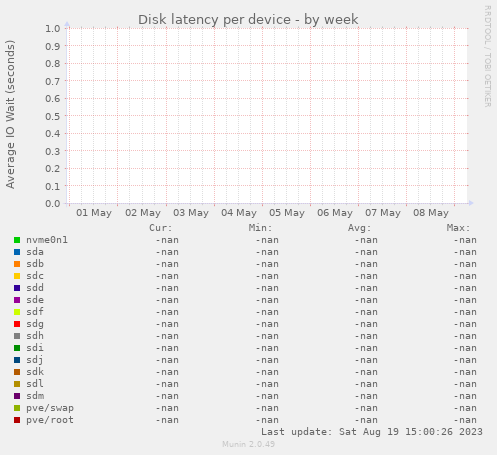Click the Avg: column header
Screen dimensions: 497x455
pyautogui.click(x=359, y=228)
